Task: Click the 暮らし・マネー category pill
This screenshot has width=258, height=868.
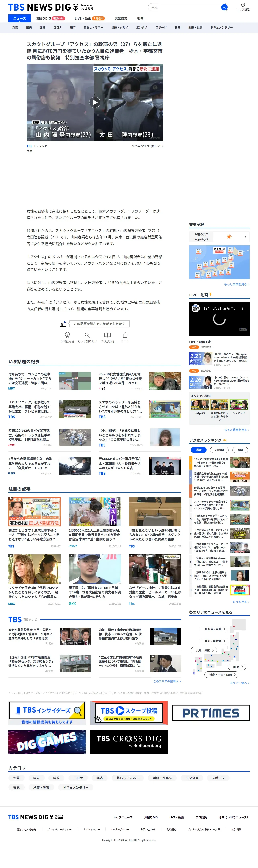Action: [128, 778]
